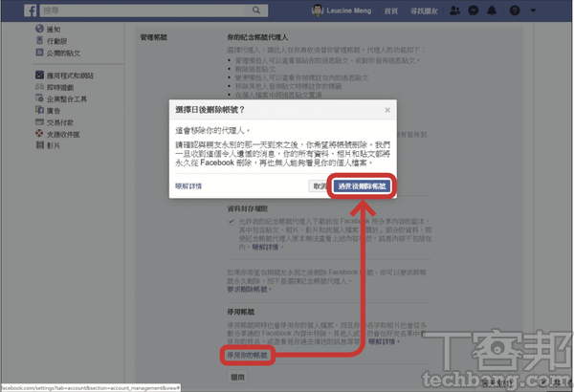Open Messenger messages icon
This screenshot has width=574, height=392.
[x=474, y=11]
